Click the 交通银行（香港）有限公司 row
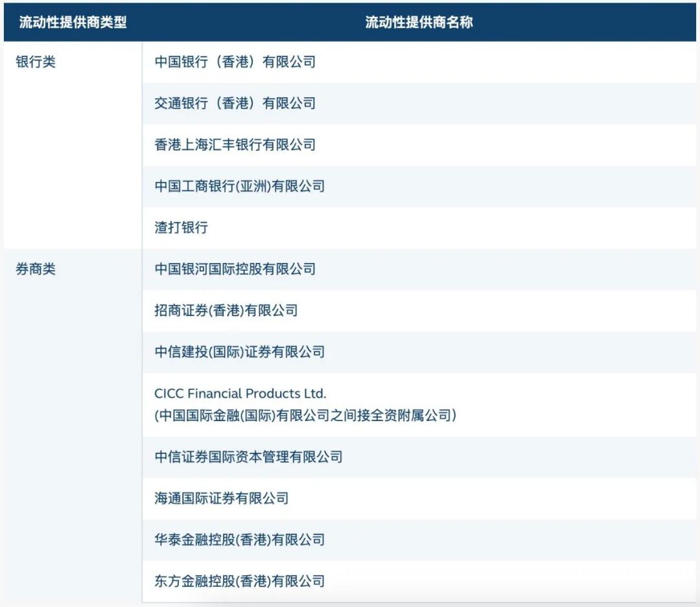700x607 pixels. 419,104
